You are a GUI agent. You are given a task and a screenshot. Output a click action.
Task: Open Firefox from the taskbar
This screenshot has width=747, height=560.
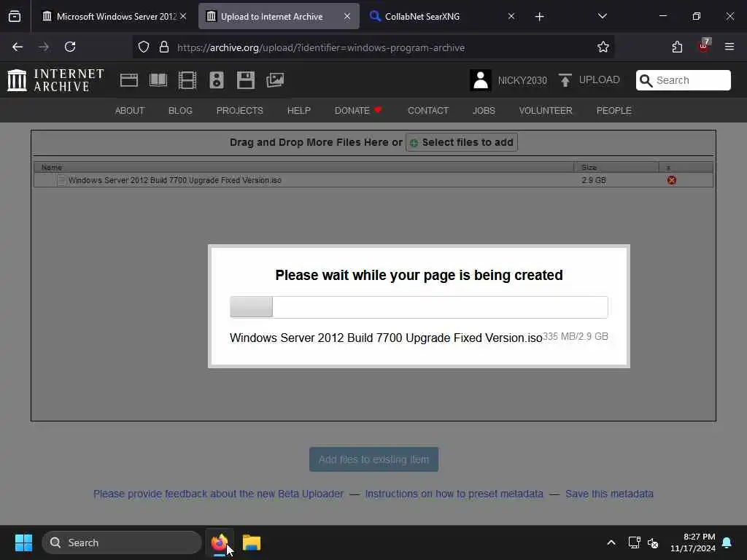point(219,542)
